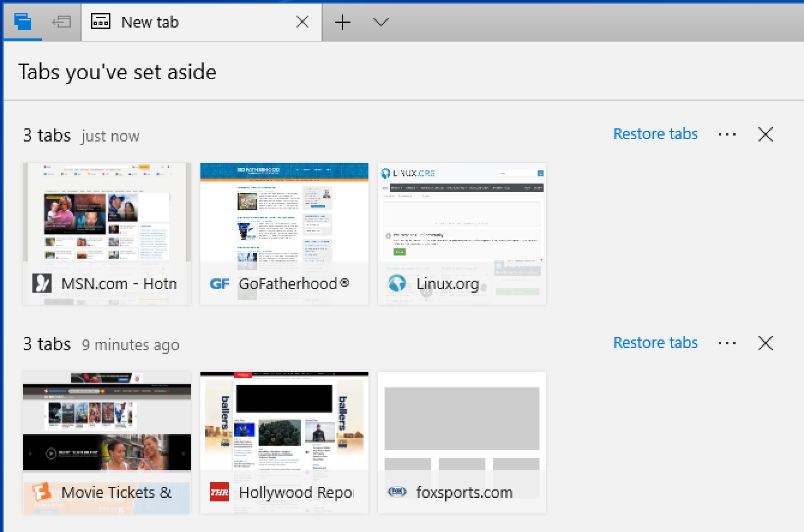Screen dimensions: 804x532
Task: Click the '3 tabs 9 minutes ago' label
Action: pyautogui.click(x=101, y=344)
